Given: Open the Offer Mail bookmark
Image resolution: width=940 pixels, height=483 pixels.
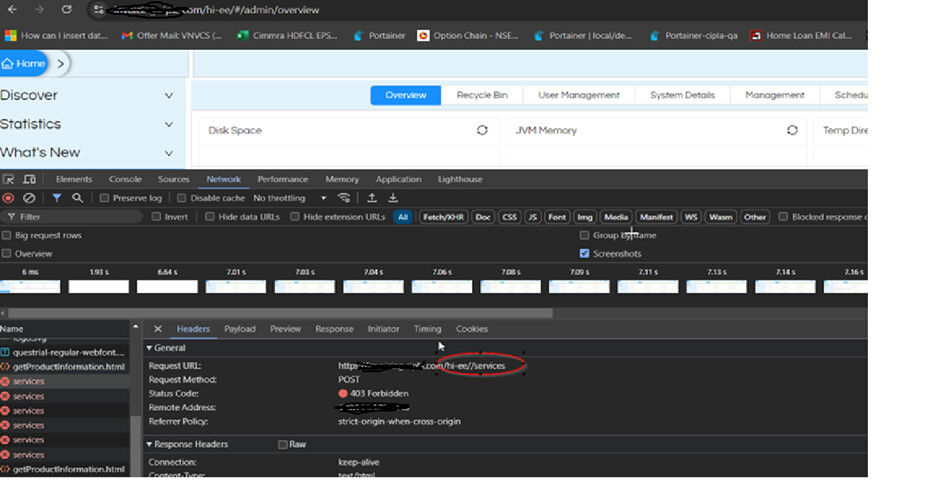Looking at the screenshot, I should tap(171, 35).
